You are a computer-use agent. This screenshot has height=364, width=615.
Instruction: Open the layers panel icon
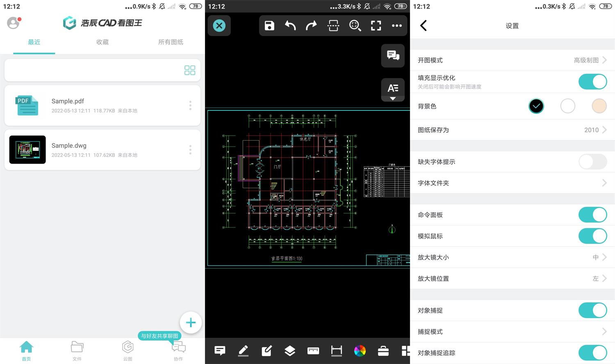click(290, 350)
